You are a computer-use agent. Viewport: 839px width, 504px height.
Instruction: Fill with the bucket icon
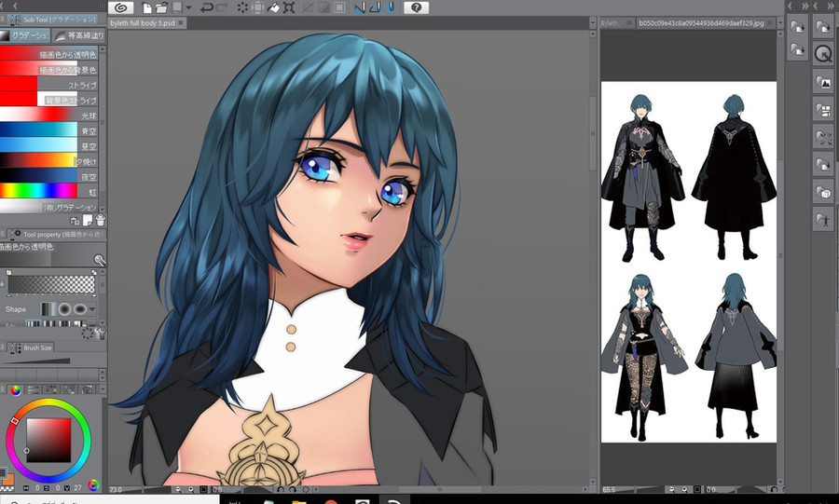pos(273,8)
